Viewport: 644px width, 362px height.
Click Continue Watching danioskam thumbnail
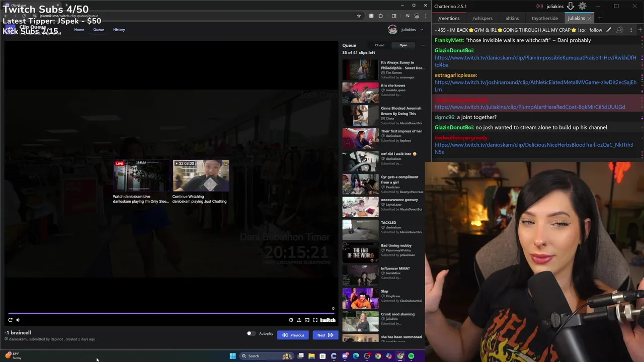(201, 175)
